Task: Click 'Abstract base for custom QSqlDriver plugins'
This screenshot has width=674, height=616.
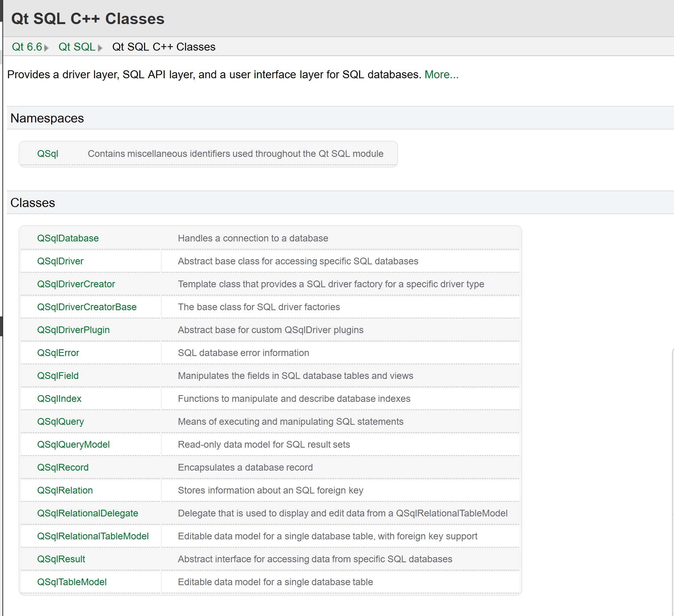Action: [271, 330]
